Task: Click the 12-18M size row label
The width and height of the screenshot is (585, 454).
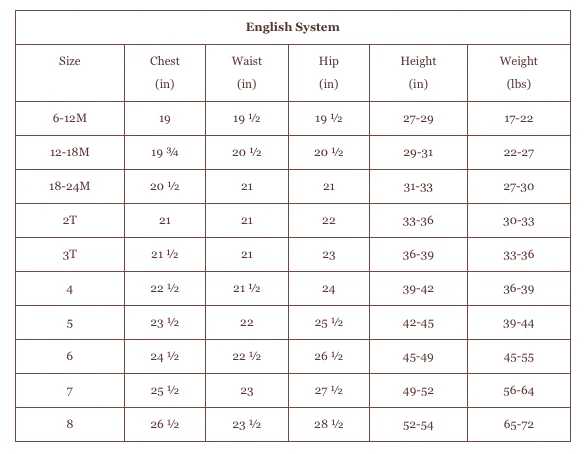Action: [x=70, y=152]
